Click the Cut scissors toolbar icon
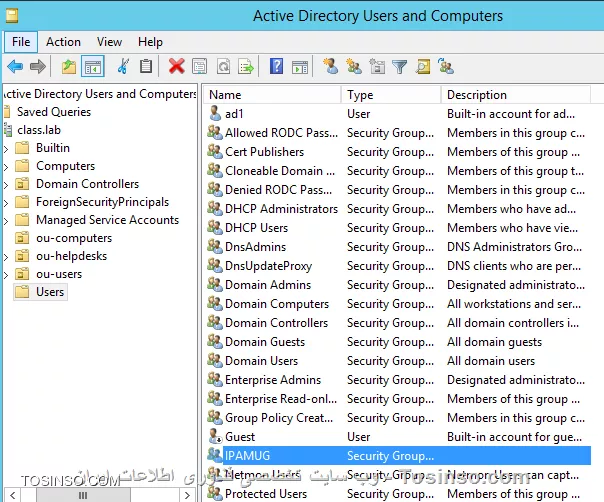 [123, 67]
